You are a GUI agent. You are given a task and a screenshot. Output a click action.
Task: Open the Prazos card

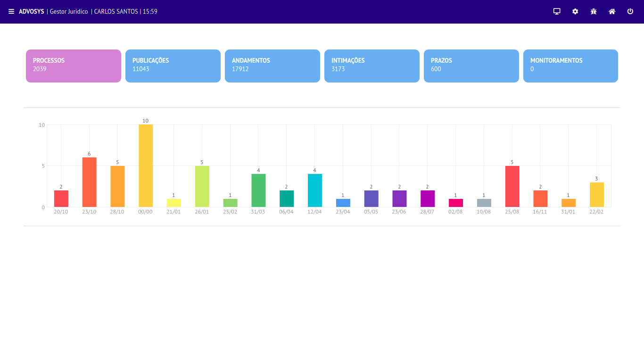coord(471,66)
